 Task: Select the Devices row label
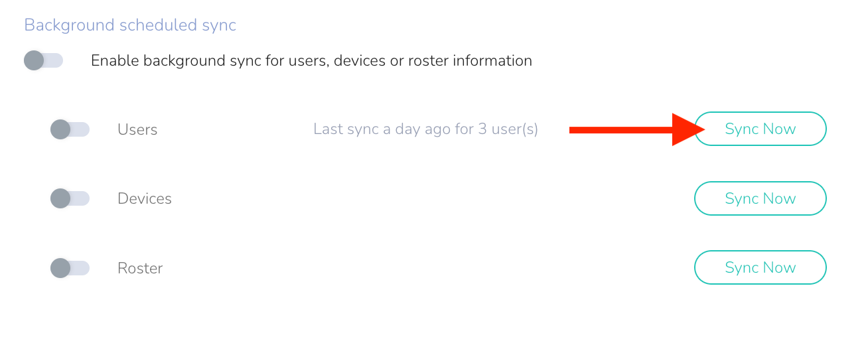coord(145,198)
